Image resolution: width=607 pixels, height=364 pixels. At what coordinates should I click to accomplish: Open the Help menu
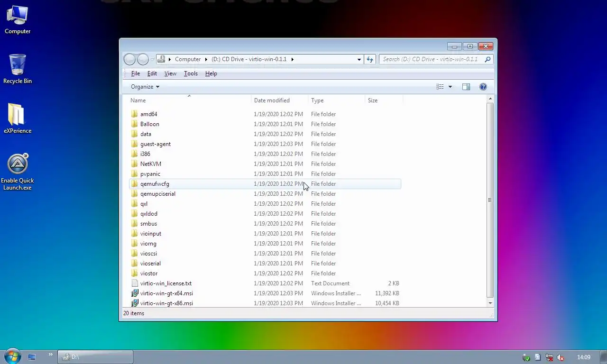211,73
